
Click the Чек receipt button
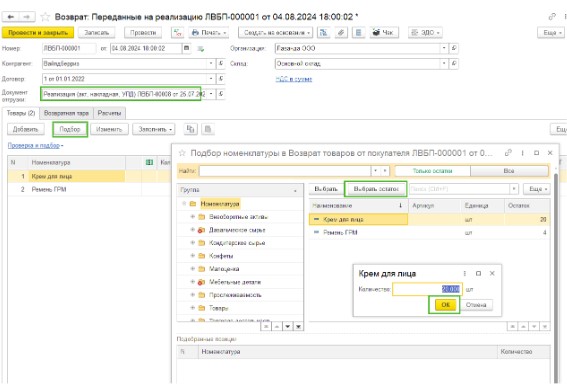pyautogui.click(x=384, y=33)
